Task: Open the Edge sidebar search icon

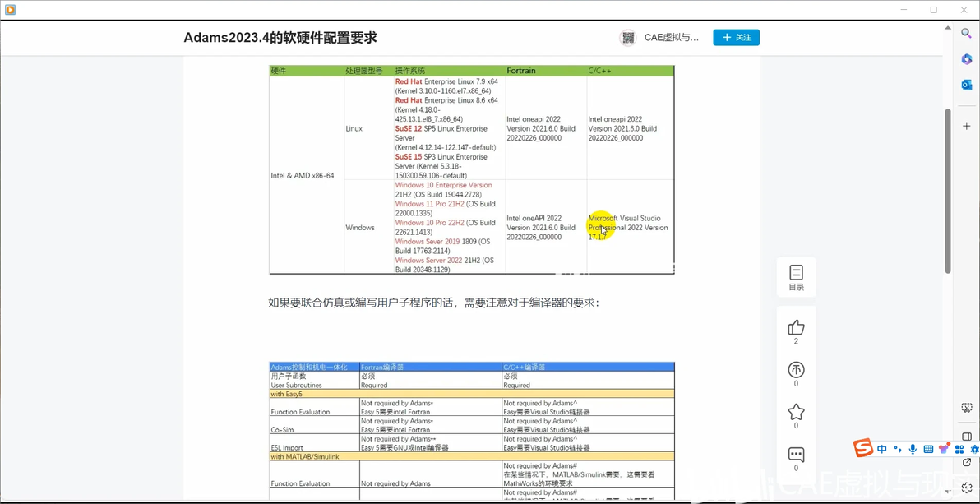Action: (x=966, y=33)
